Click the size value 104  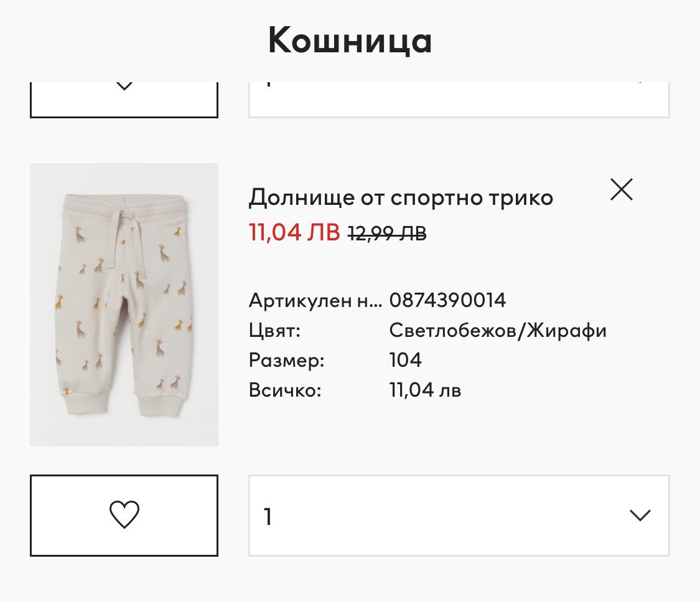point(405,360)
